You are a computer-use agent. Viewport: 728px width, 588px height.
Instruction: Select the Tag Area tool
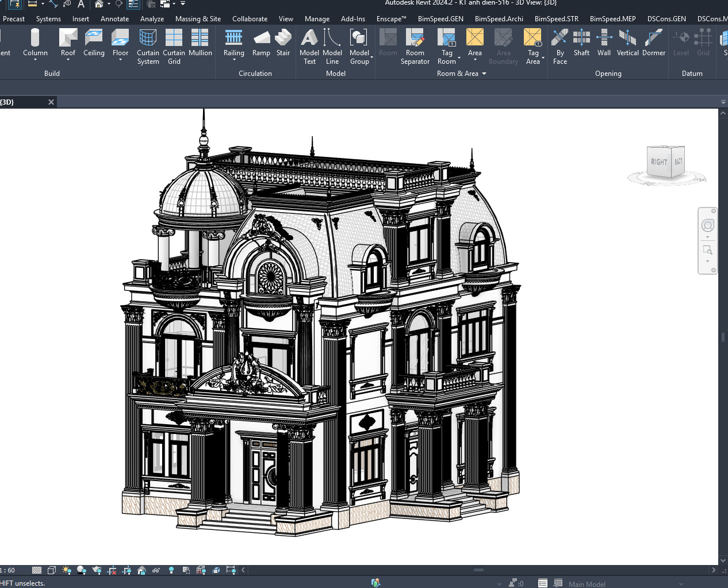coord(533,47)
